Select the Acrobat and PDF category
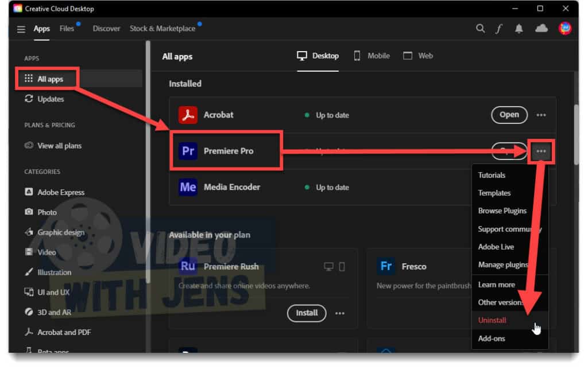Screen dimensions: 588x370 coord(58,332)
